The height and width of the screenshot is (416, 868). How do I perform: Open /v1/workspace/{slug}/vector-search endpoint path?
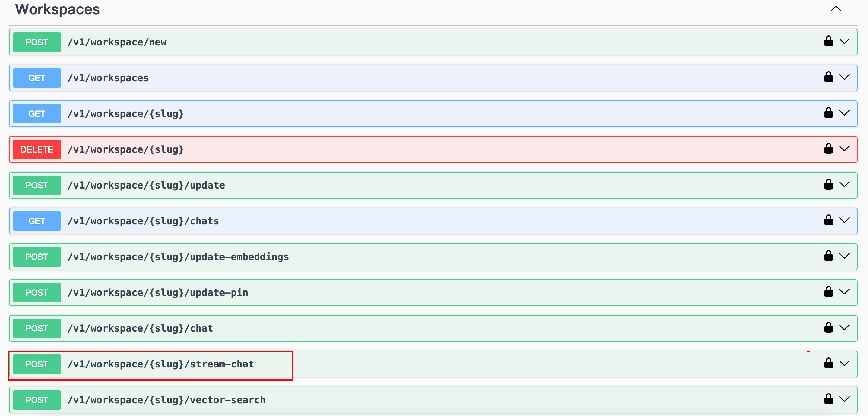click(166, 400)
